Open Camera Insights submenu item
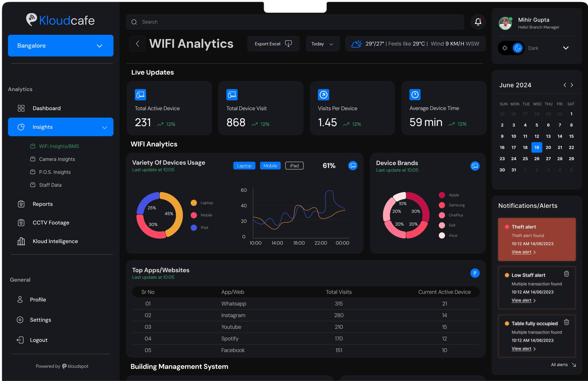Image resolution: width=588 pixels, height=381 pixels. pyautogui.click(x=57, y=159)
